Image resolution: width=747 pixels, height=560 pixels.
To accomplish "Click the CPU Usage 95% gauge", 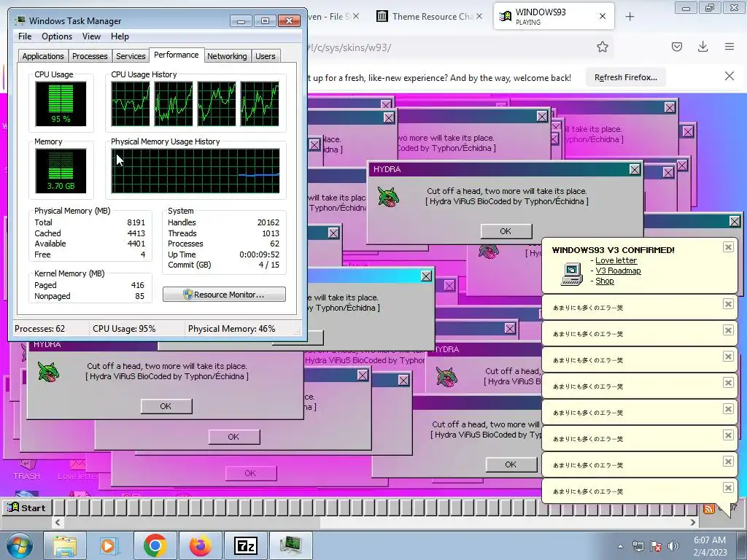I will (61, 104).
